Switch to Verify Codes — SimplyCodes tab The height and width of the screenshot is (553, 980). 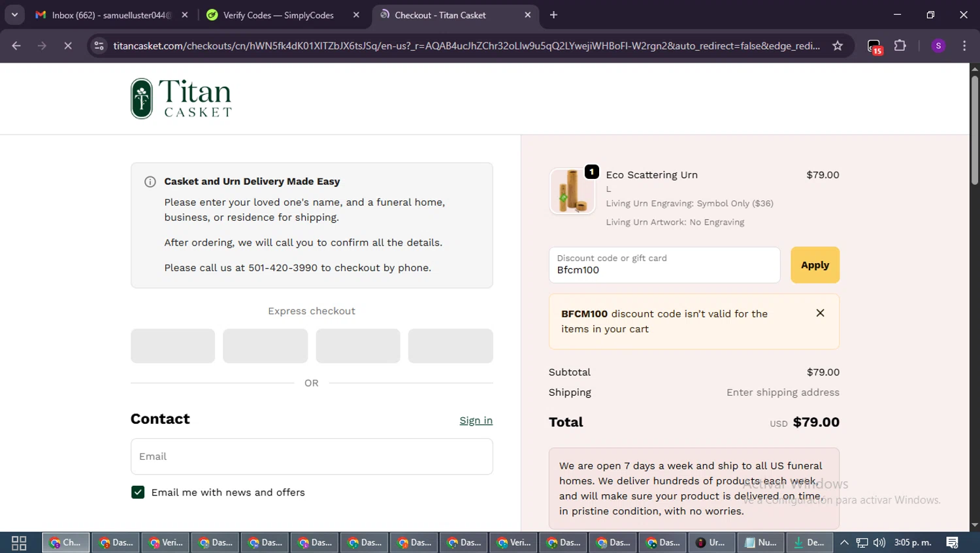(278, 15)
